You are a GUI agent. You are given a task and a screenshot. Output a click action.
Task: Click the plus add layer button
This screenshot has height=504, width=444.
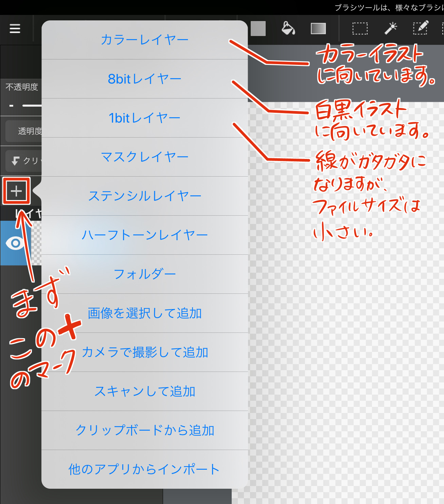tap(16, 191)
